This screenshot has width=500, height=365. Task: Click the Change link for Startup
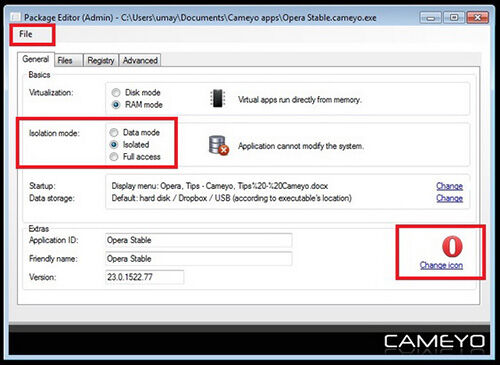449,186
